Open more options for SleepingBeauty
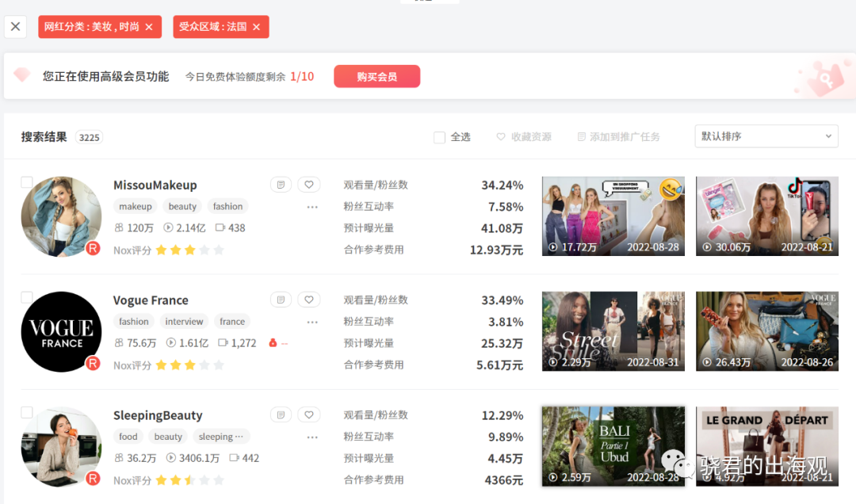 click(x=312, y=437)
